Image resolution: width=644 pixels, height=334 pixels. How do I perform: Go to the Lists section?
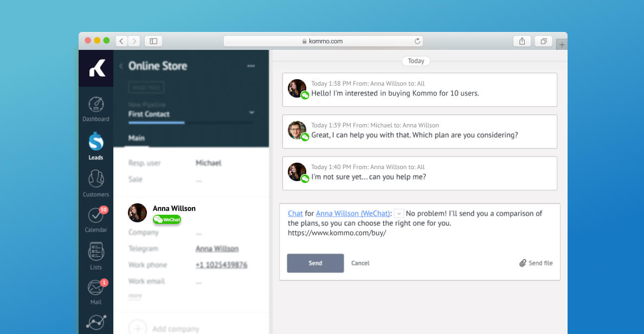tap(96, 256)
